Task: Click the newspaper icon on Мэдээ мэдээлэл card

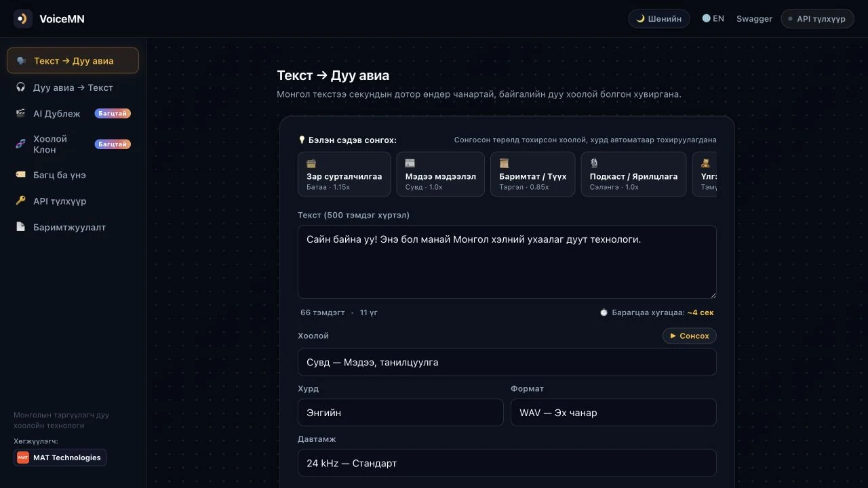Action: (410, 163)
